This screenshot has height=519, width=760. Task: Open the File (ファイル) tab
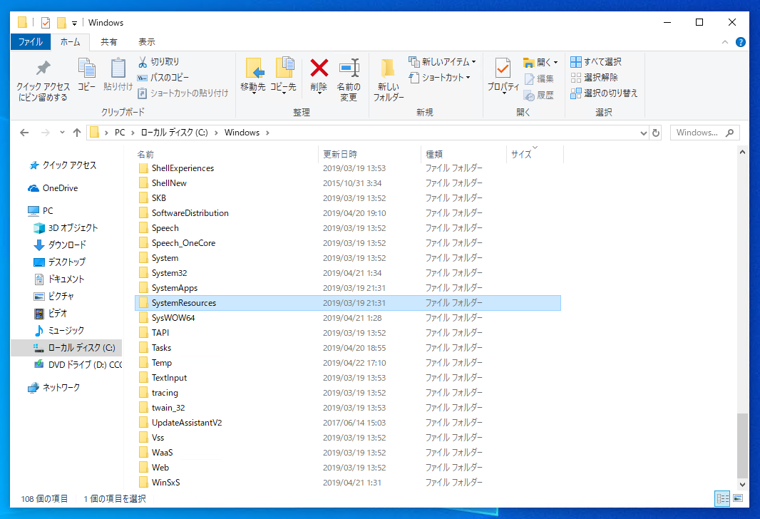click(x=31, y=42)
